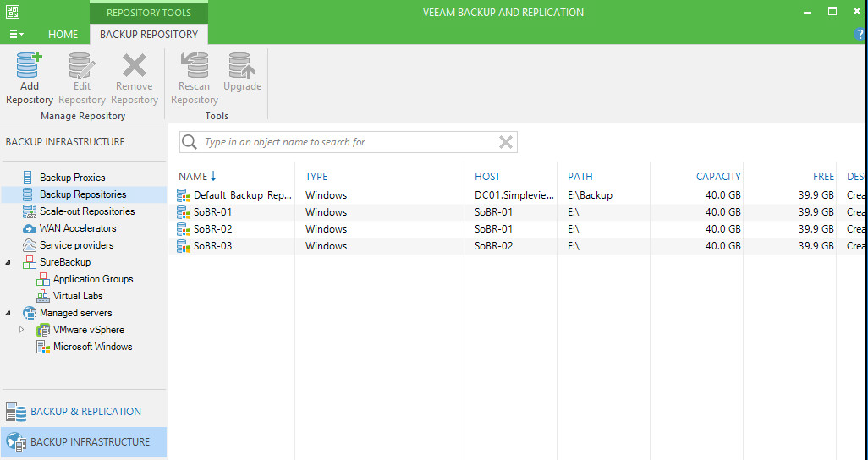
Task: Open the BACKUP & REPLICATION view
Action: 85,412
